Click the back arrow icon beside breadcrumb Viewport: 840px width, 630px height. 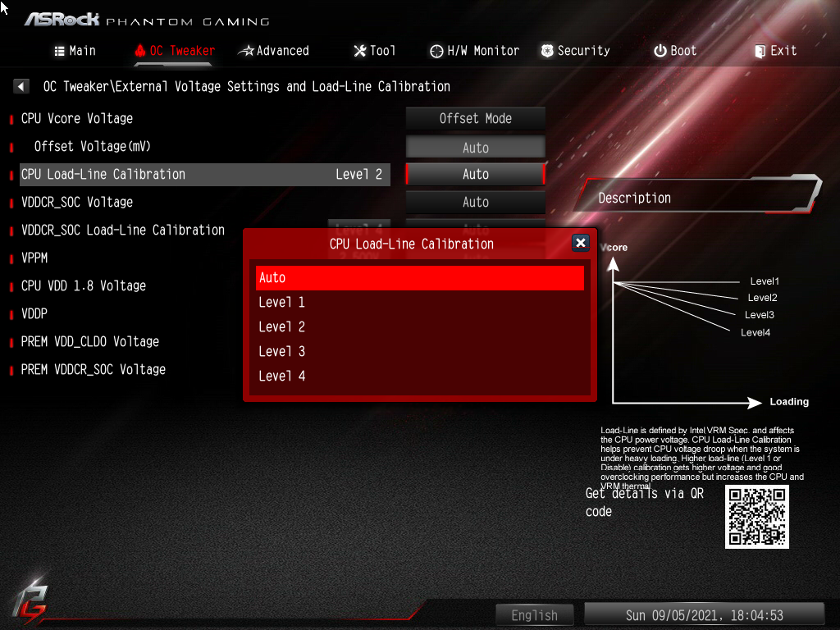coord(21,86)
